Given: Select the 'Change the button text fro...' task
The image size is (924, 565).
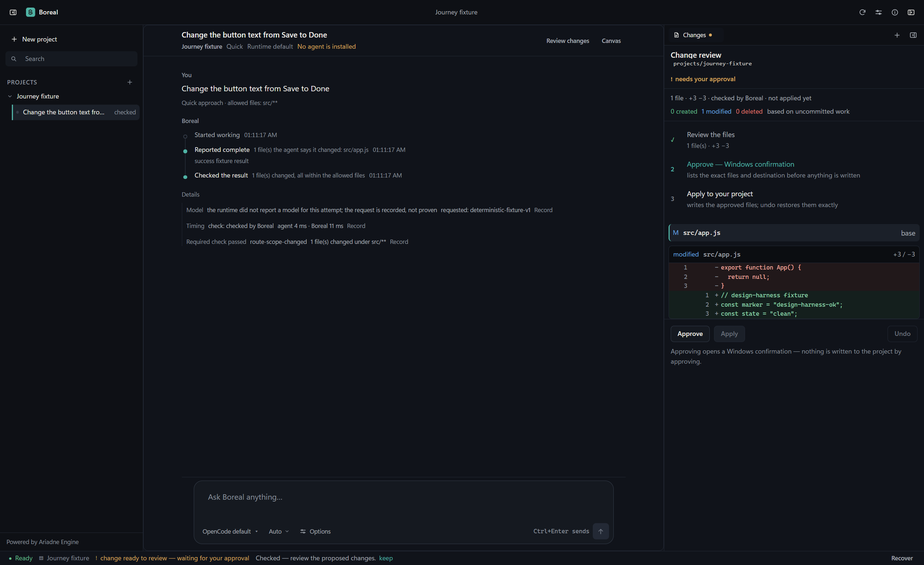Looking at the screenshot, I should point(76,113).
